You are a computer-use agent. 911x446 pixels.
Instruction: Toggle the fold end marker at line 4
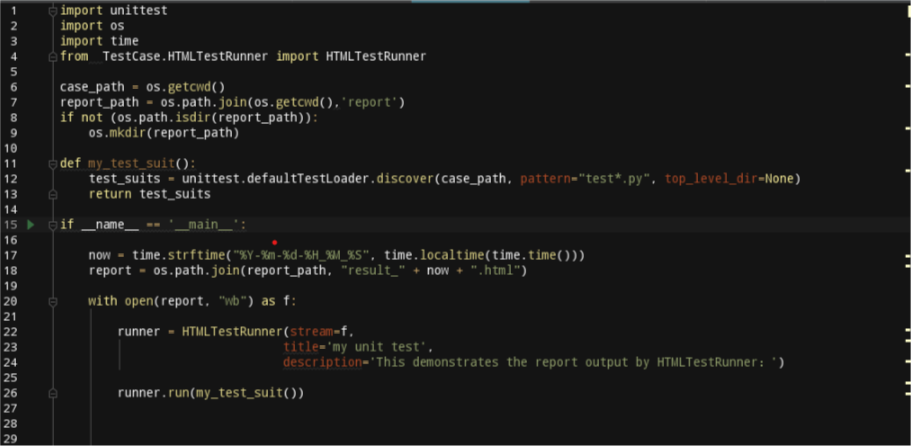click(53, 56)
